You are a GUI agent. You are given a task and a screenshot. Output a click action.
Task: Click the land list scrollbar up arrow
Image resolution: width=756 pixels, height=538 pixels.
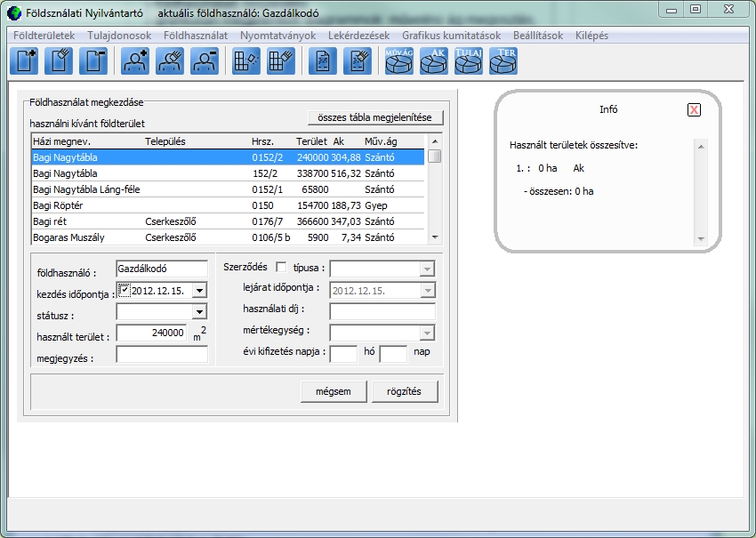click(435, 141)
